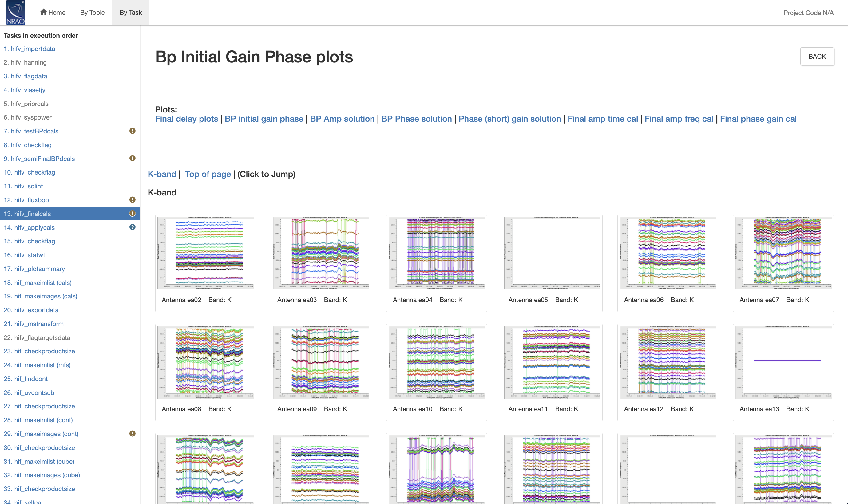Select task 1. hifv_importdata

coord(29,49)
